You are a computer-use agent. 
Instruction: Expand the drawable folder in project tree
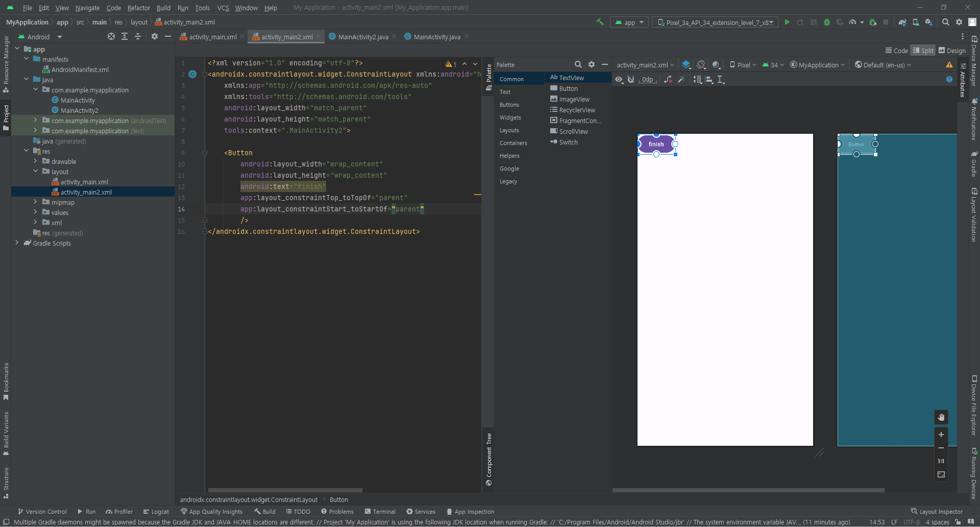click(x=35, y=161)
